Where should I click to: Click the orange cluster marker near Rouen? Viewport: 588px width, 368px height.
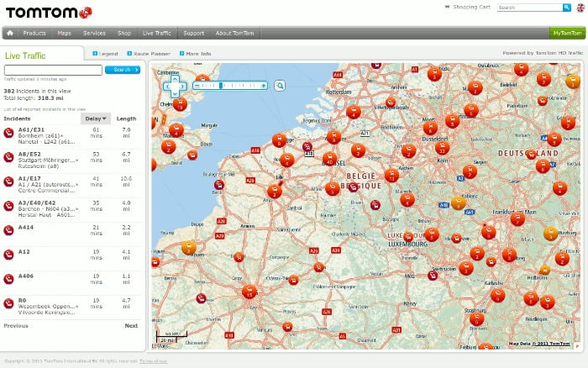(189, 248)
